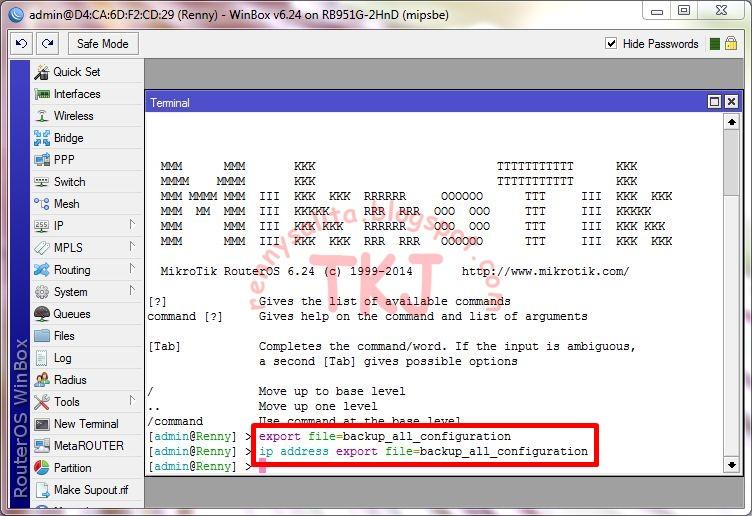Open Log document icon
This screenshot has height=516, width=752.
(42, 358)
